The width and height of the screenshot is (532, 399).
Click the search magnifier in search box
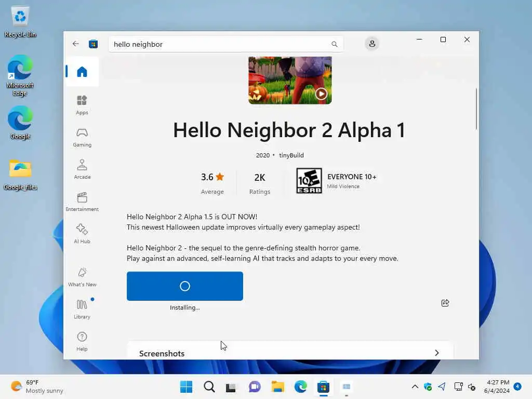(x=334, y=44)
